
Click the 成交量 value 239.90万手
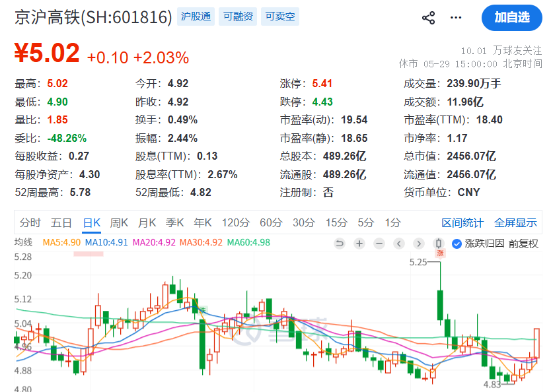point(474,84)
